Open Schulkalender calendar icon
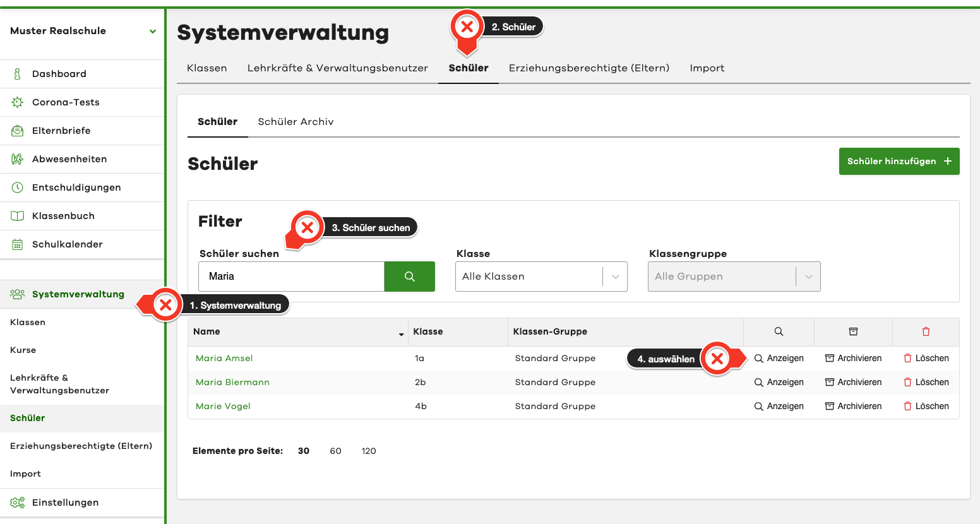Image resolution: width=980 pixels, height=524 pixels. click(x=18, y=244)
